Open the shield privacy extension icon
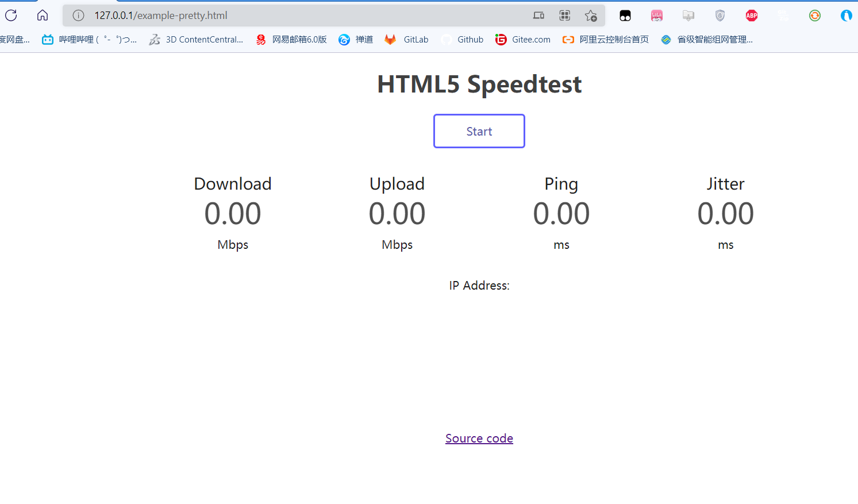Image resolution: width=858 pixels, height=504 pixels. [x=720, y=16]
